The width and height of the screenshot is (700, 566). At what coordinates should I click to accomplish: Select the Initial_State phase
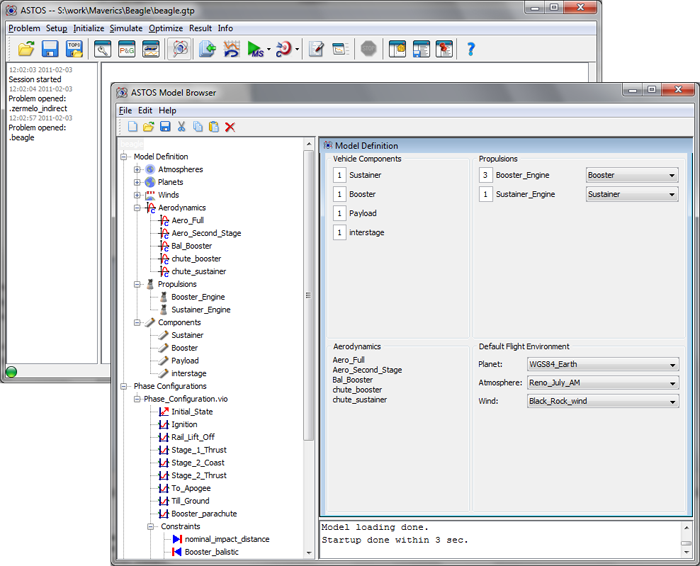192,412
